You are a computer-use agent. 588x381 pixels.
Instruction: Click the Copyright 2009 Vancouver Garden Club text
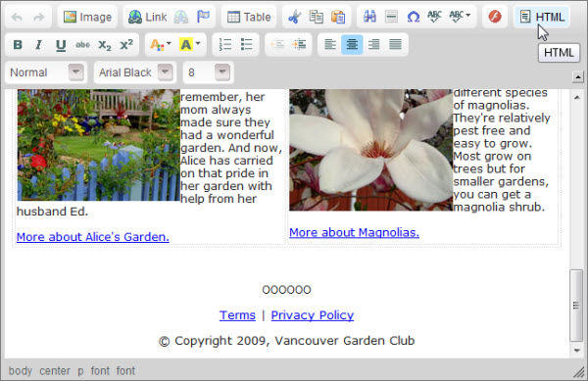[287, 341]
